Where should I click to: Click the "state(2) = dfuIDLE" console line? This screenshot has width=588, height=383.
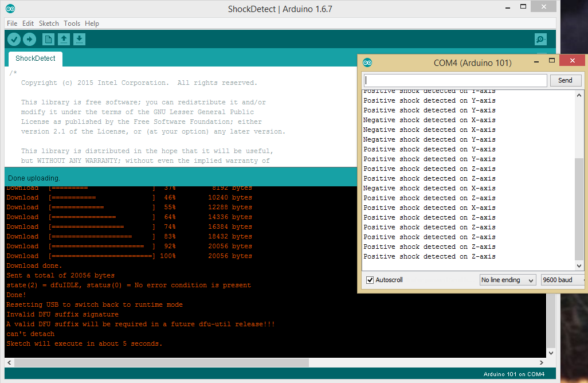click(x=128, y=285)
